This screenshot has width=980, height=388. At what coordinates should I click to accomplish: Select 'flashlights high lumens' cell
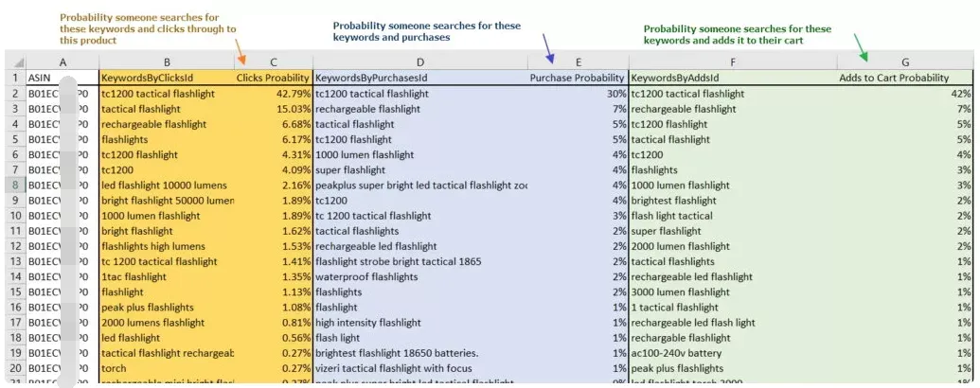[x=167, y=246]
